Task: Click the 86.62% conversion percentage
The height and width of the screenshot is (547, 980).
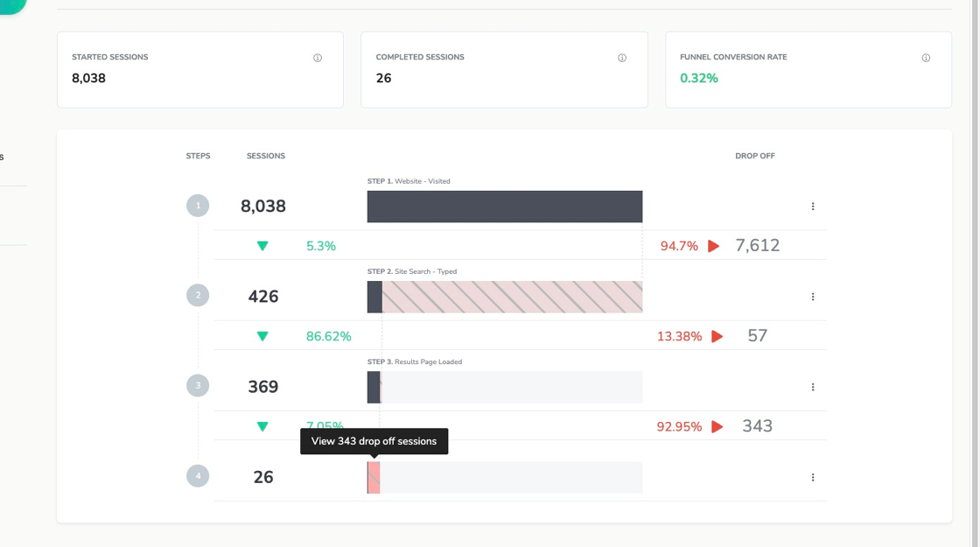Action: click(x=328, y=336)
